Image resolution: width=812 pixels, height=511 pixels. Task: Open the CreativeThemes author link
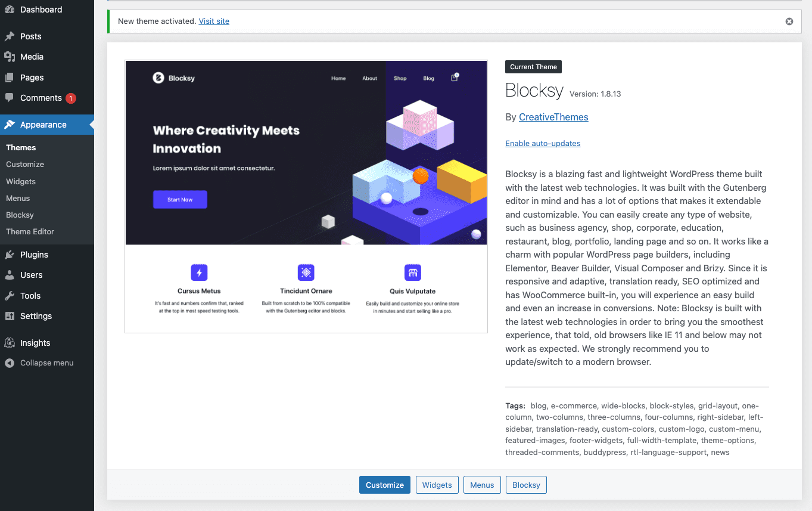(553, 117)
